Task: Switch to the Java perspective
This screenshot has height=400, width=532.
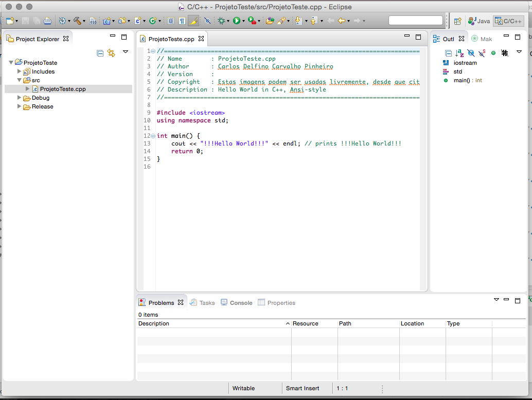Action: (x=478, y=21)
